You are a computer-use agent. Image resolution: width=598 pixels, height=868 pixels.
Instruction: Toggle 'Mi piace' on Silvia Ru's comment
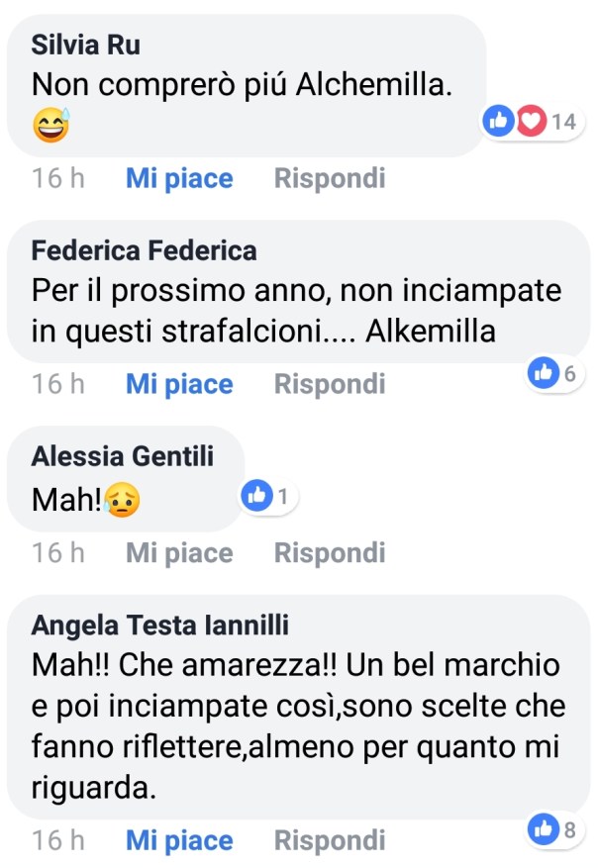pos(179,179)
